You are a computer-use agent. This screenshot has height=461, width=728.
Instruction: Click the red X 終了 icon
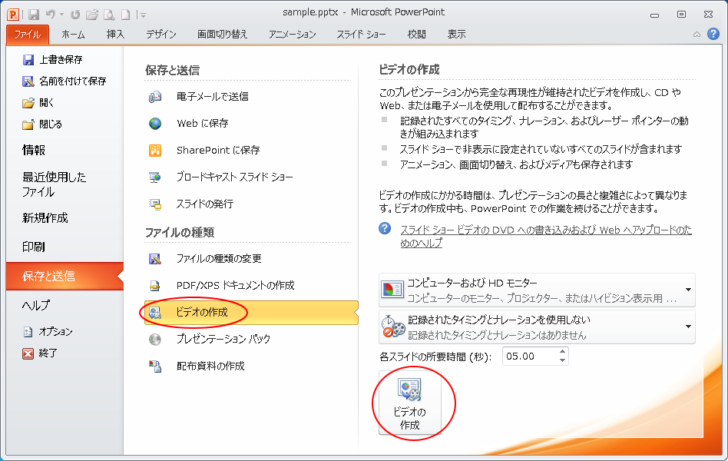tap(28, 354)
